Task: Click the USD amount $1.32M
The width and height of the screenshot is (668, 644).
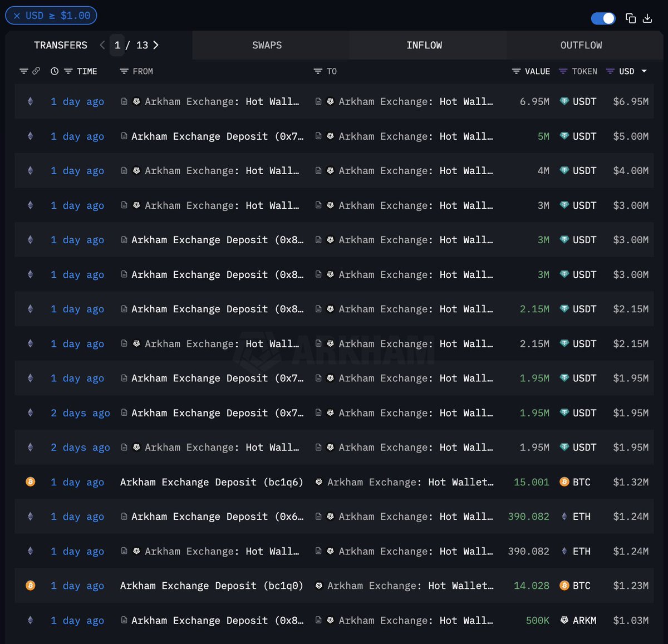Action: 631,482
